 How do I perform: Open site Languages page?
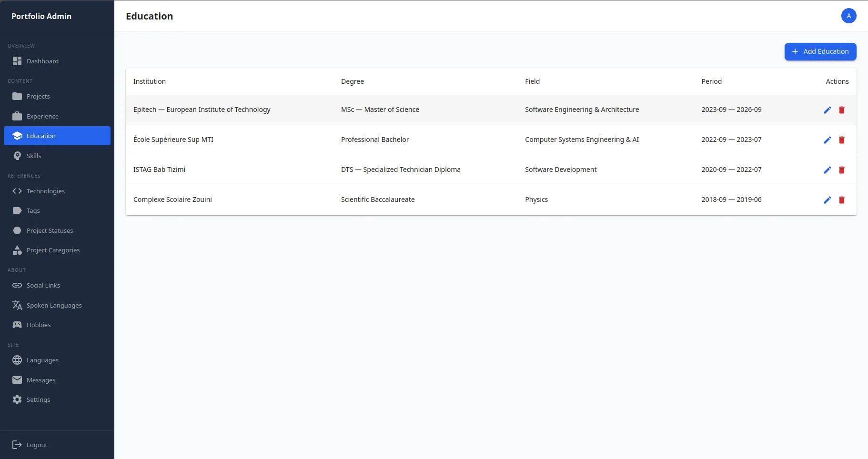point(57,360)
